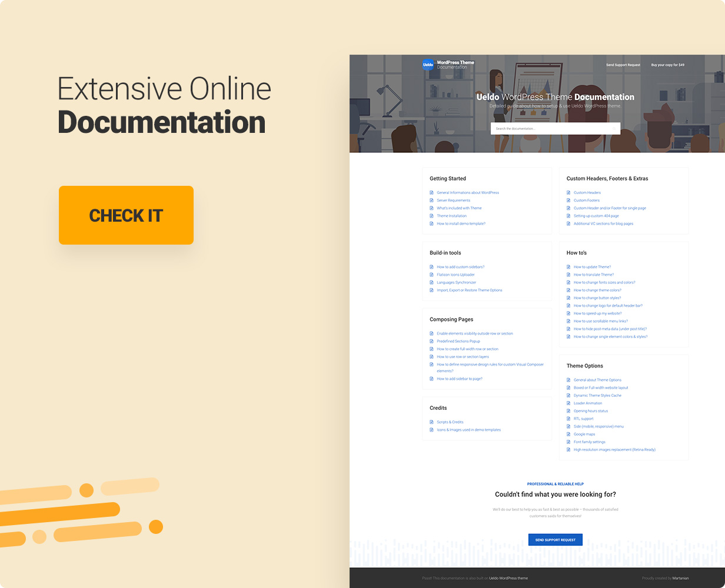This screenshot has width=725, height=588.
Task: Click the orange CHECK IT button
Action: [x=126, y=215]
